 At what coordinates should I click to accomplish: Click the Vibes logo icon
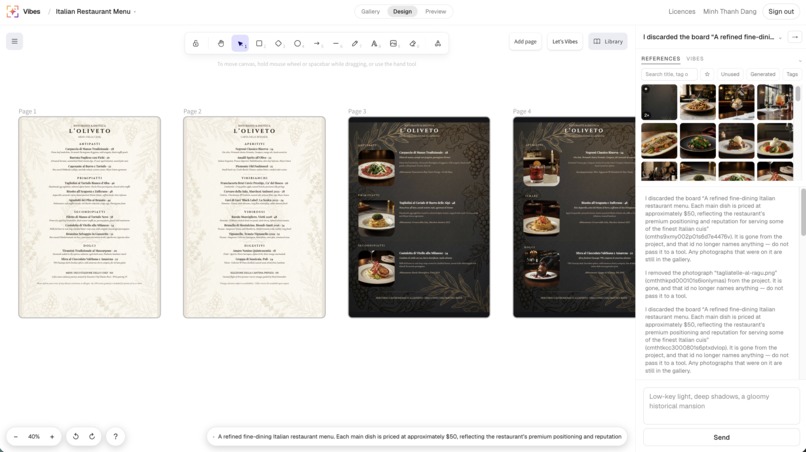coord(12,11)
